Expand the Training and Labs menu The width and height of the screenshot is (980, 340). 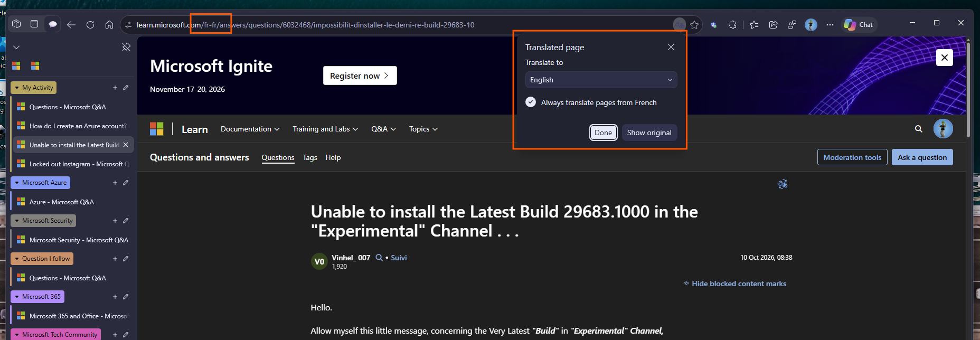[x=326, y=129]
